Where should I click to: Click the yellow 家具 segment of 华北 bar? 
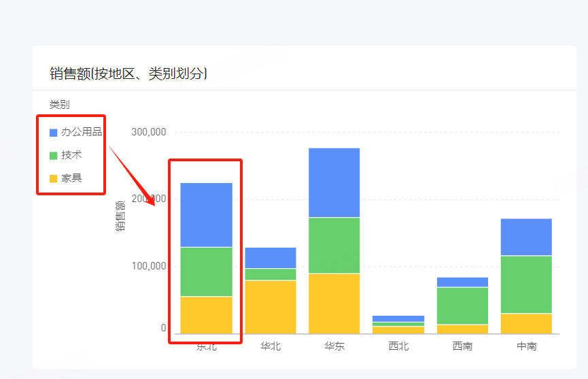270,307
